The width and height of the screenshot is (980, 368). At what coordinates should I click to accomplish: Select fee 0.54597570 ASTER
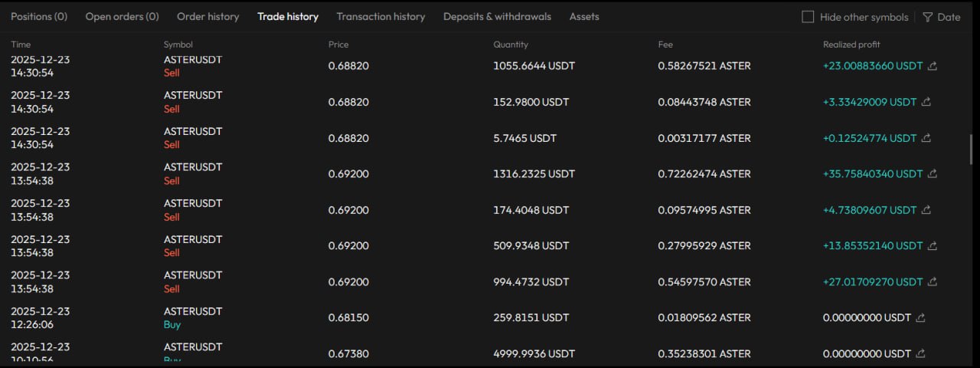pyautogui.click(x=704, y=282)
